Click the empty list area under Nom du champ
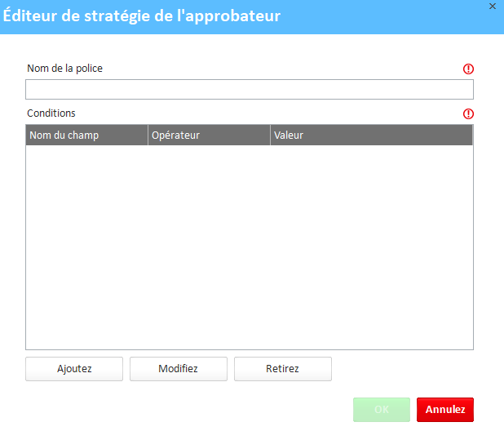The width and height of the screenshot is (504, 431). click(x=86, y=245)
